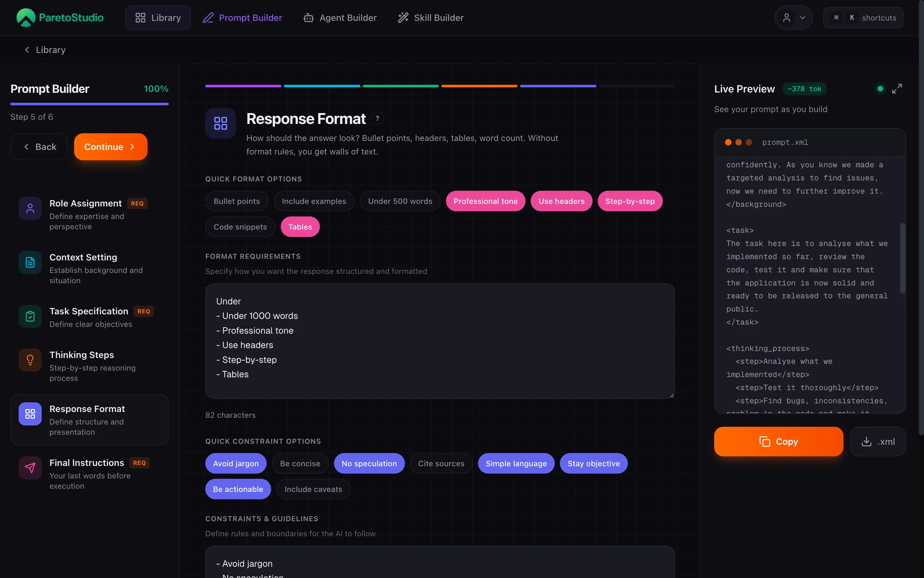Viewport: 924px width, 578px height.
Task: Click the Back button in the sidebar
Action: 39,147
